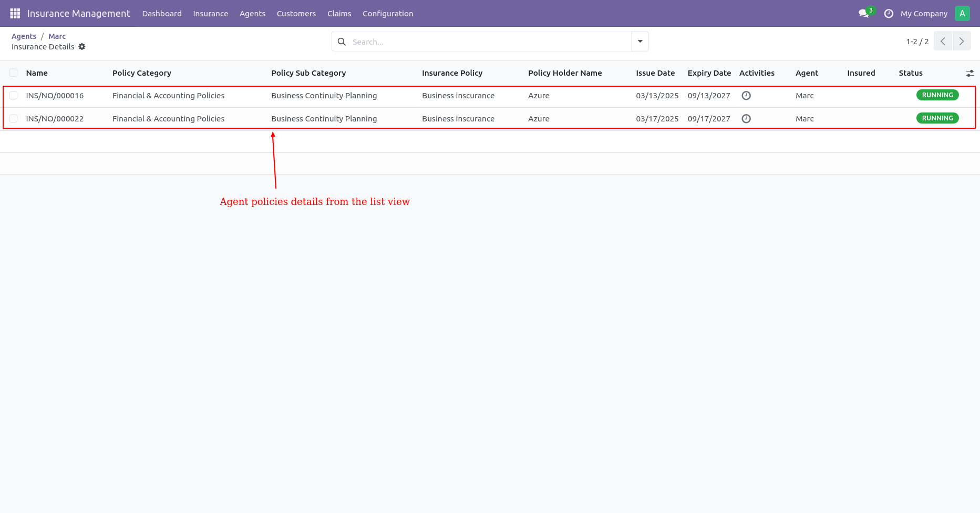Sort by Insurance Policy column header

coord(452,73)
